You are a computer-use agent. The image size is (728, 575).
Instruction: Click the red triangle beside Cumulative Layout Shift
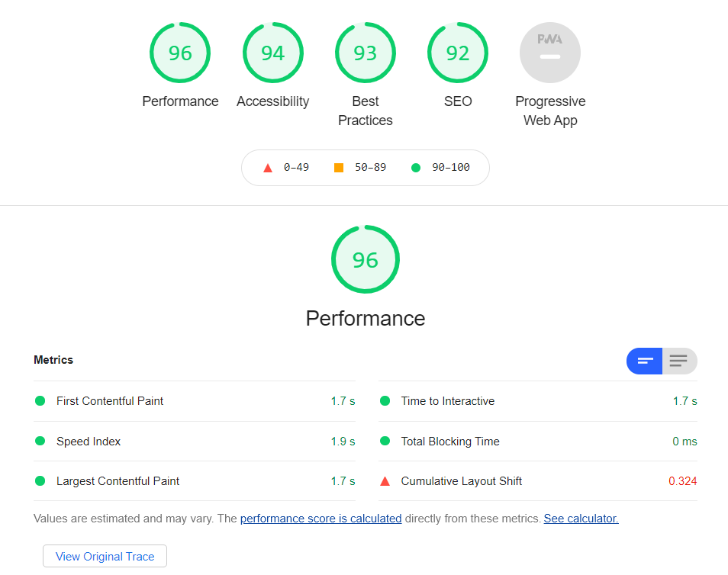(x=385, y=481)
